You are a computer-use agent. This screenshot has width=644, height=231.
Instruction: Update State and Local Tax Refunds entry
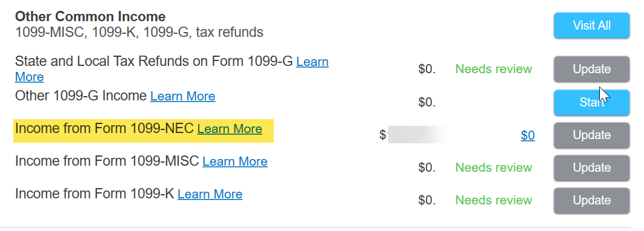591,69
